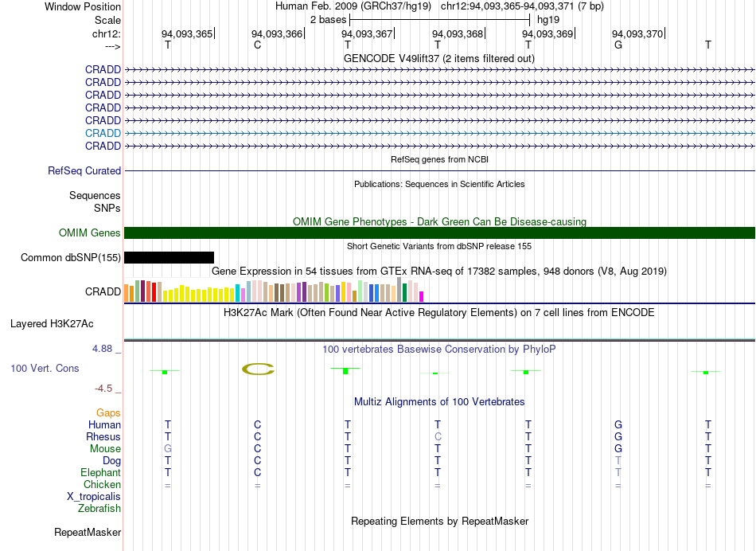Click the GTEx Gene Expression track title
The width and height of the screenshot is (756, 551).
click(438, 272)
